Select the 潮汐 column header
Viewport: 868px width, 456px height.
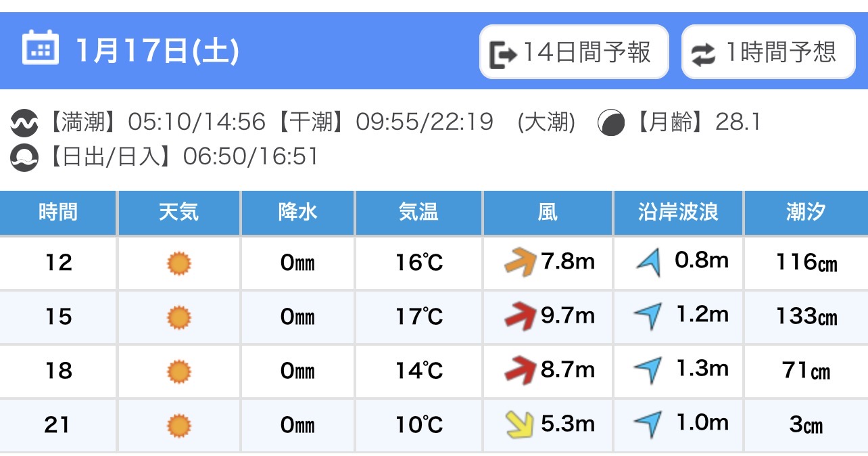[806, 212]
